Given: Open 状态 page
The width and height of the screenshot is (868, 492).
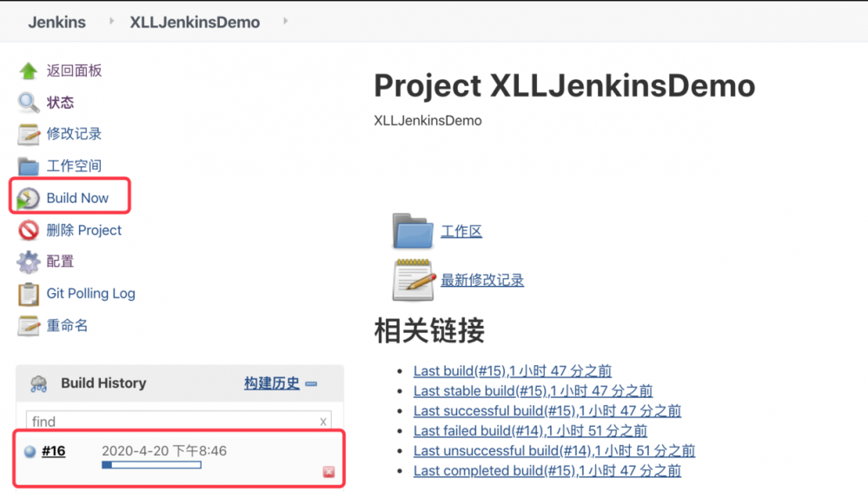Looking at the screenshot, I should (x=60, y=103).
